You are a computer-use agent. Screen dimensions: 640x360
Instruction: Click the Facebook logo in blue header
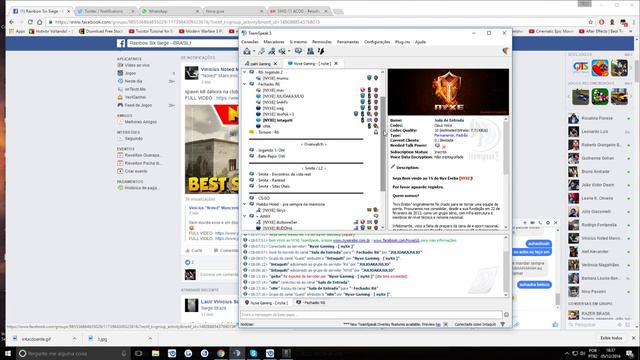(121, 43)
